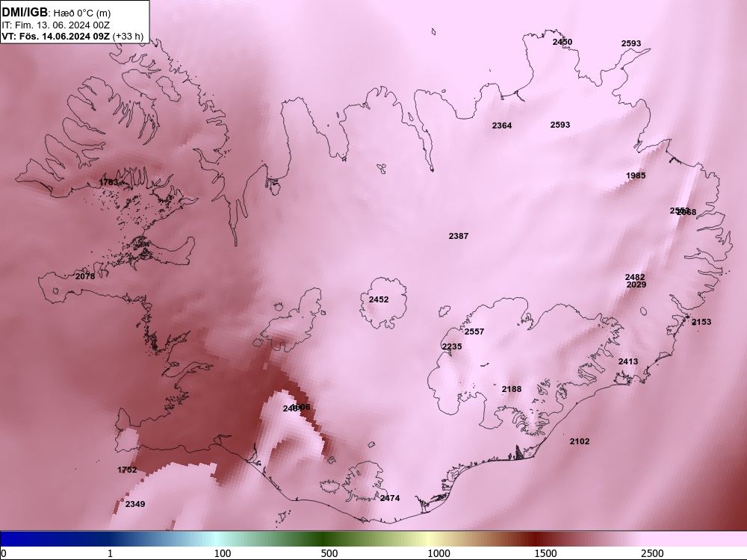747x560 pixels.
Task: Select the 2557 height value
Action: [474, 332]
